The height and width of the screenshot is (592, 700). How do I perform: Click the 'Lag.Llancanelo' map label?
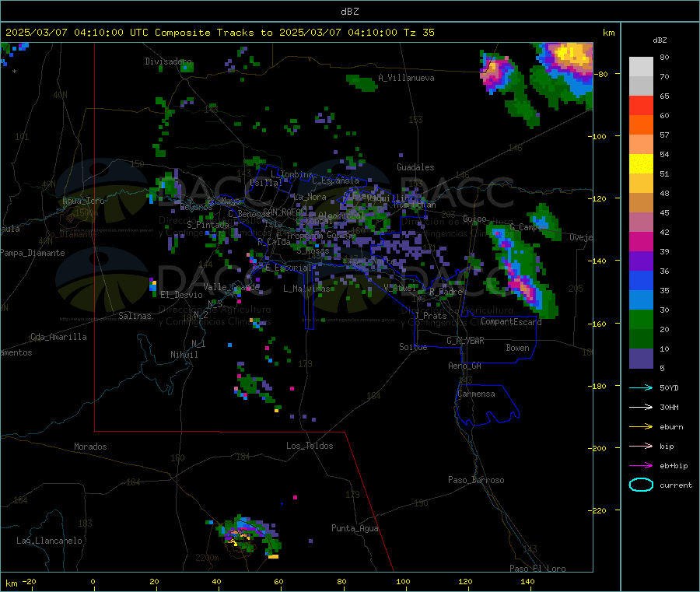click(x=49, y=541)
